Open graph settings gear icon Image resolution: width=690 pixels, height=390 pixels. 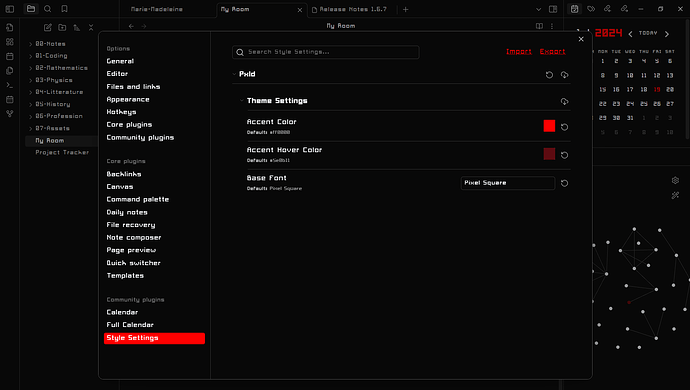point(675,180)
